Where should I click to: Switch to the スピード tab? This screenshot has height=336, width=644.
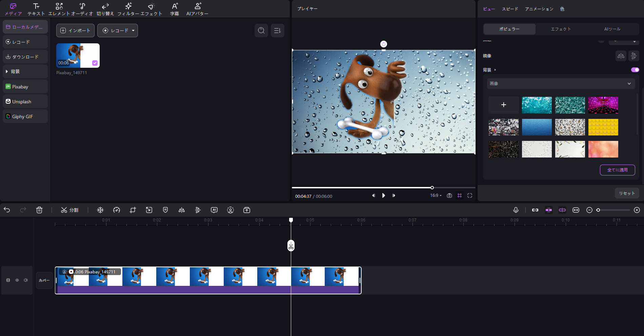coord(510,9)
